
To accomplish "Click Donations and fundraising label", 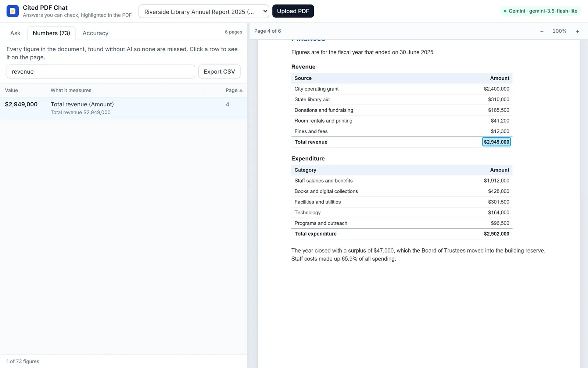I will [324, 110].
